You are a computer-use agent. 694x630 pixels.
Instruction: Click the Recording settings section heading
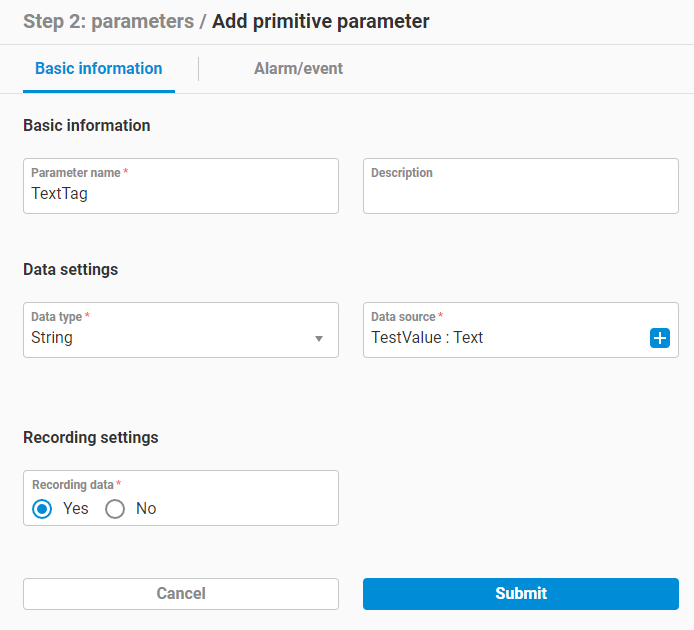tap(90, 438)
